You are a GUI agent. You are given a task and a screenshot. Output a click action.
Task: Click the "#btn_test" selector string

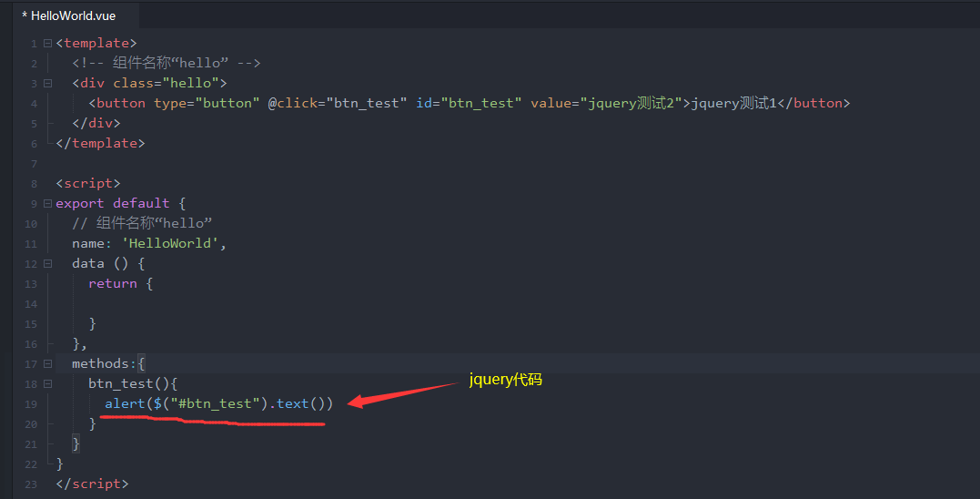pos(215,403)
